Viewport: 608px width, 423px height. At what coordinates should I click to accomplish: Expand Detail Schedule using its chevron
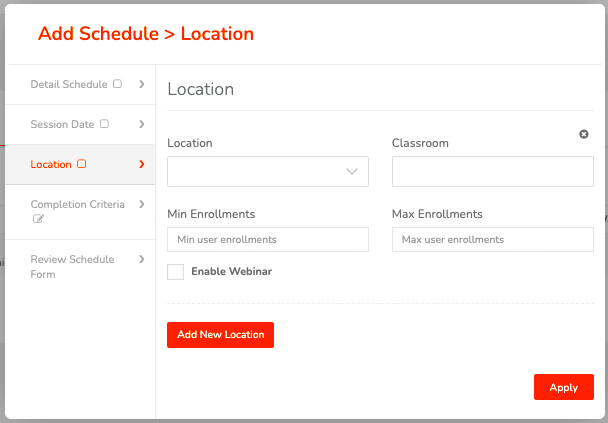142,84
